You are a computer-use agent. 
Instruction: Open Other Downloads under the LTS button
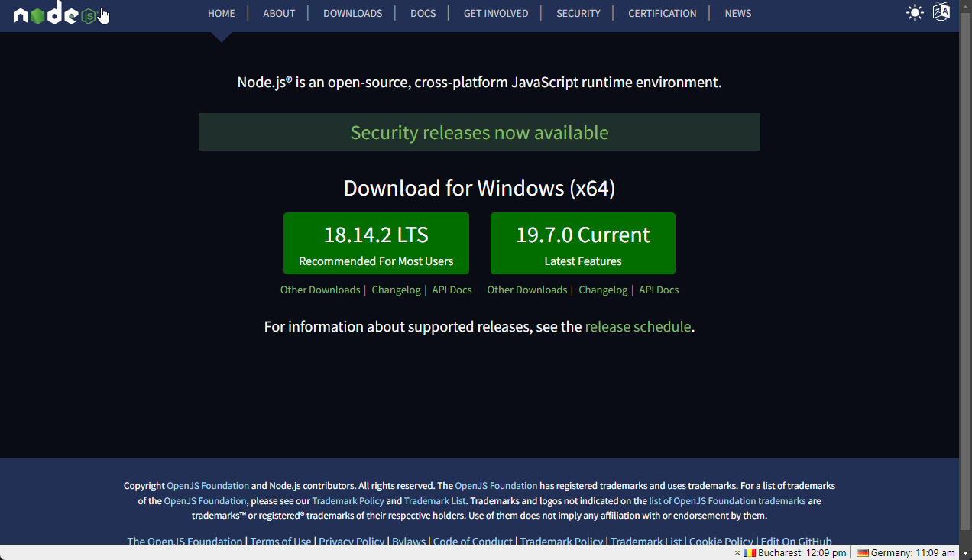coord(320,290)
